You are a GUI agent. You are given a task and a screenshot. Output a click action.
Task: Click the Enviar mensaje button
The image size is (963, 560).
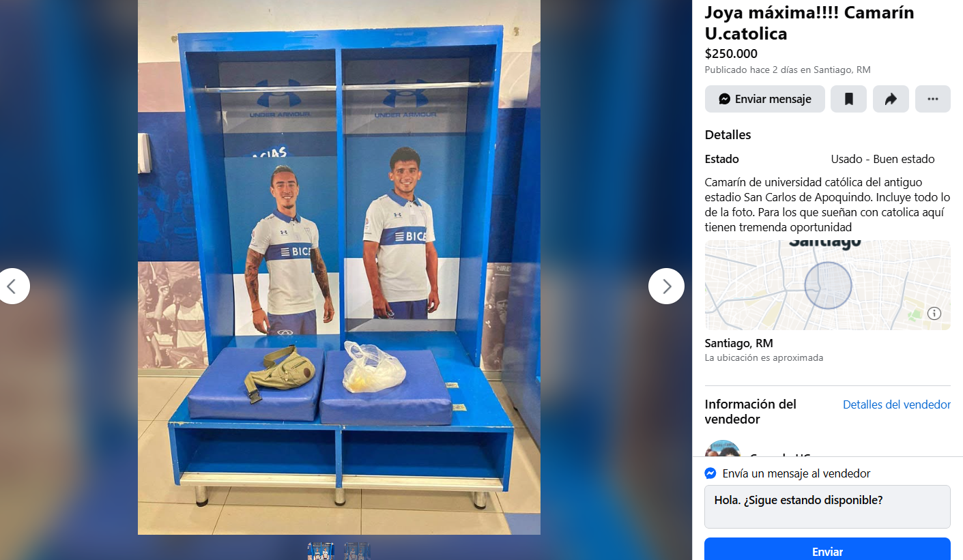[x=765, y=99]
